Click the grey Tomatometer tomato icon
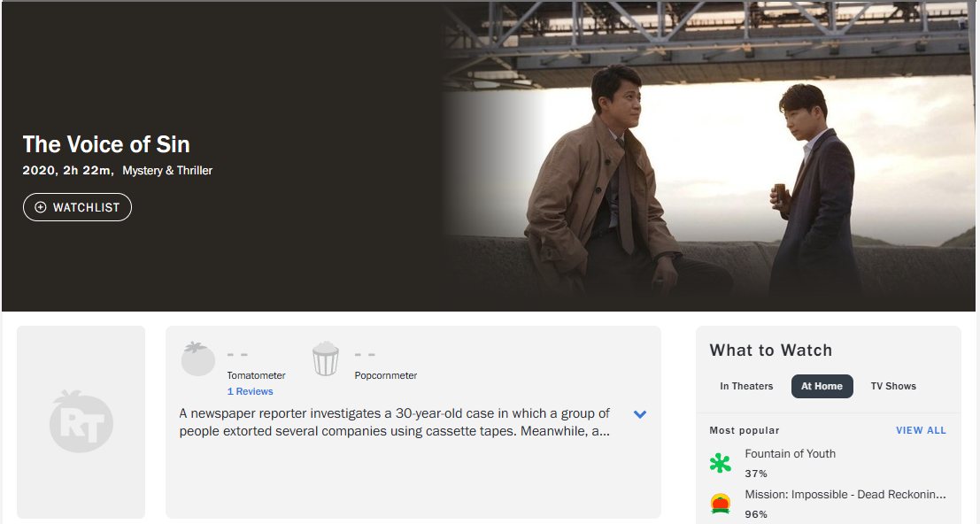The width and height of the screenshot is (980, 524). pos(198,359)
